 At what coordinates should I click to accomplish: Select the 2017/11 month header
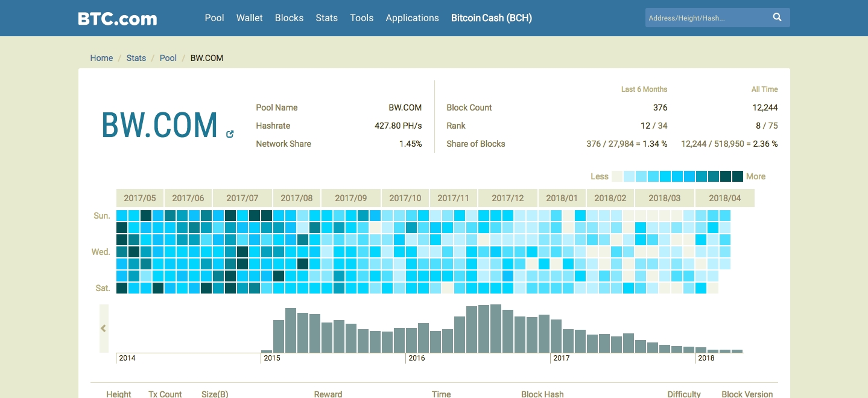tap(454, 198)
